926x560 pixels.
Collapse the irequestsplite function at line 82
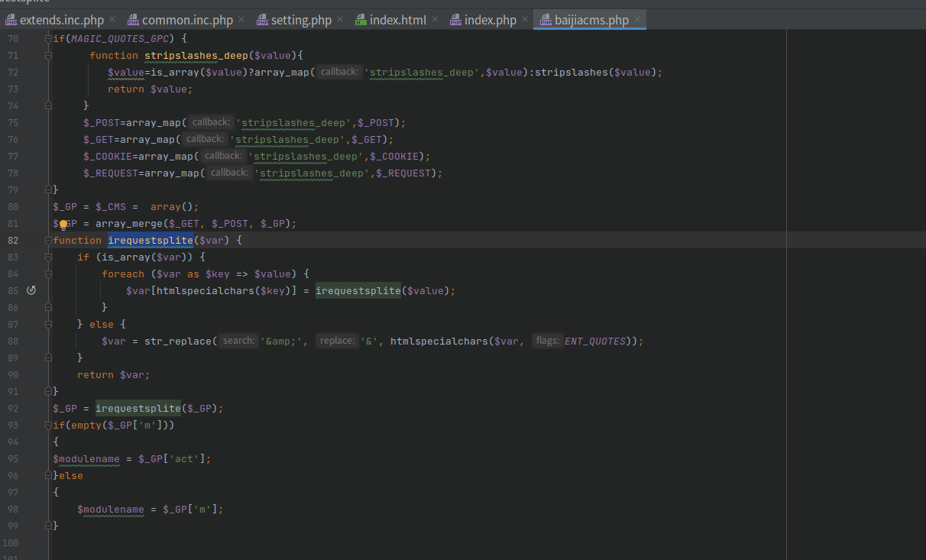pyautogui.click(x=49, y=240)
